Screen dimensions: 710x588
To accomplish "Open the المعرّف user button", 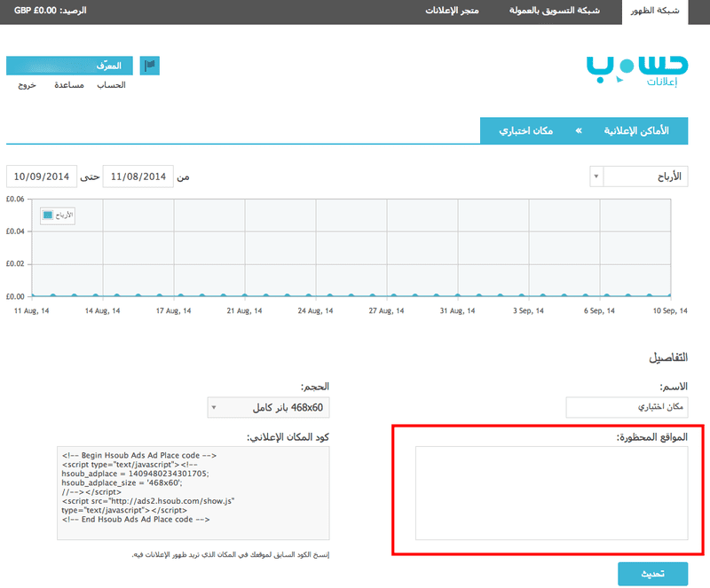I will tap(69, 66).
